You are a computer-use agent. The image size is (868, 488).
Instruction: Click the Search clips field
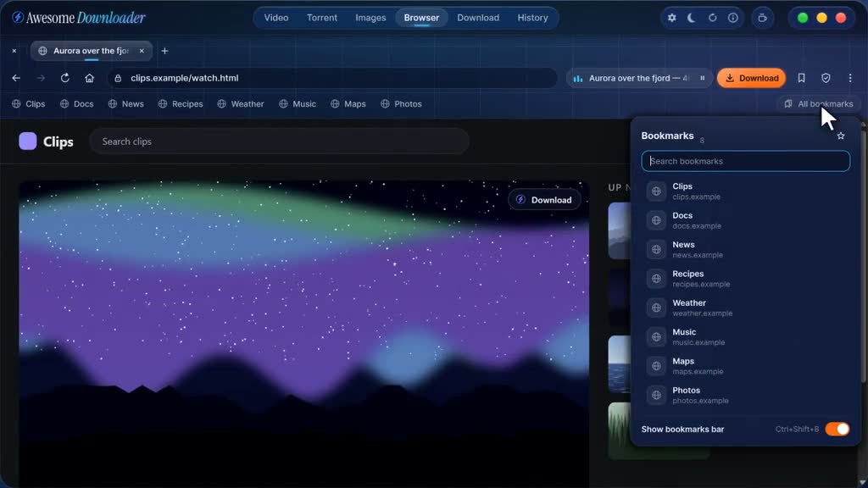(x=280, y=141)
